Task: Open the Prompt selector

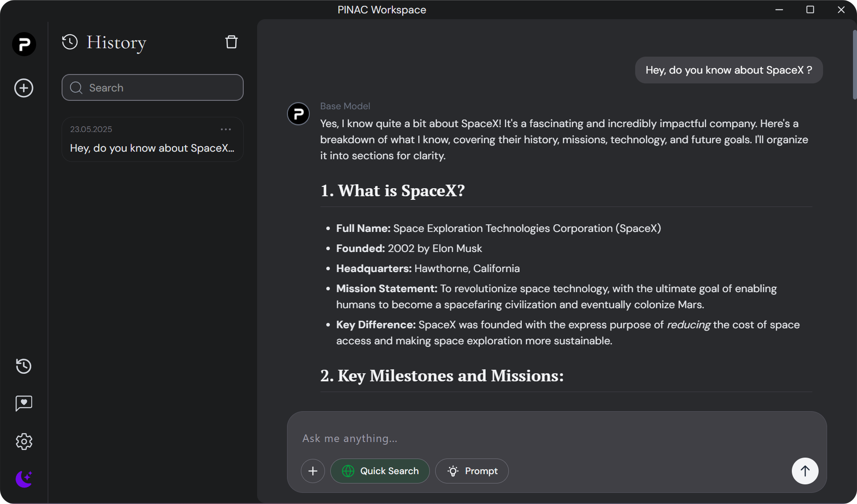Action: [x=472, y=471]
